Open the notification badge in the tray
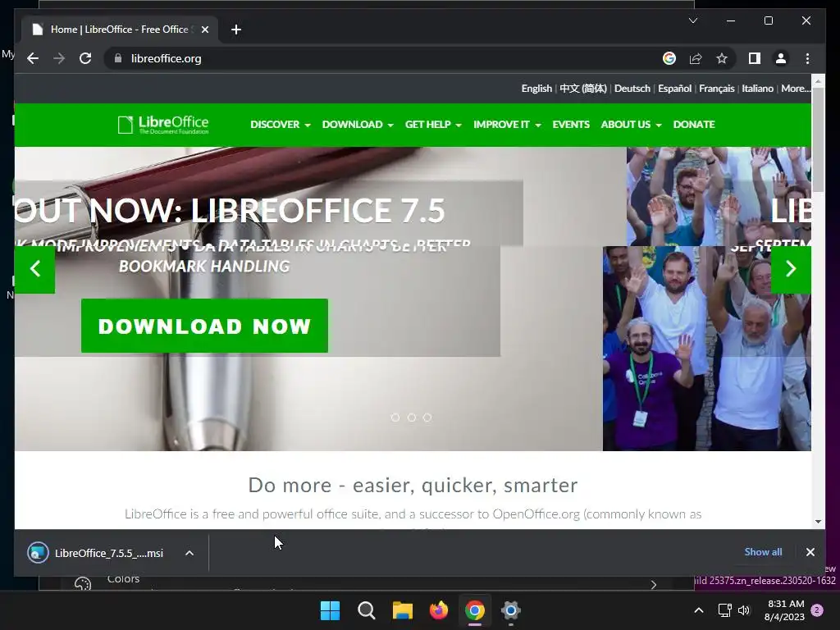This screenshot has width=840, height=630. click(818, 610)
